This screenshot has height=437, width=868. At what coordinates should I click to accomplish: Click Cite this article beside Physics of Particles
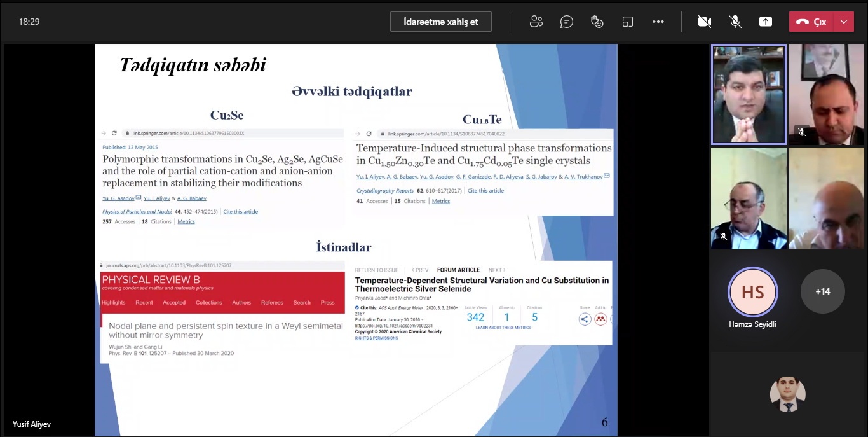point(240,212)
